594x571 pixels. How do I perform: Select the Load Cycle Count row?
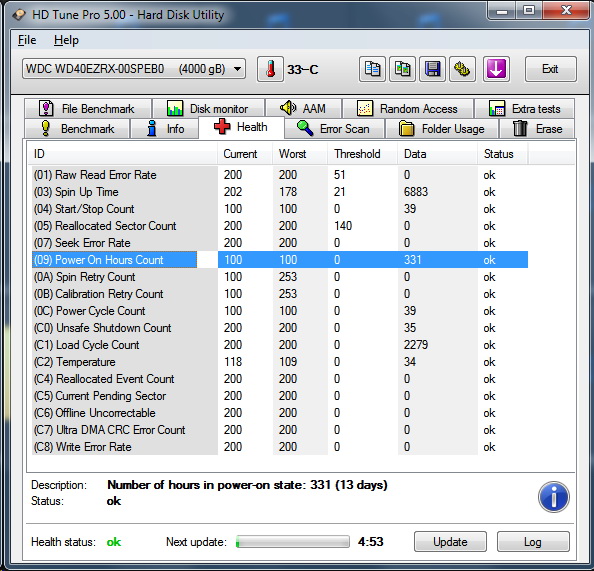280,345
